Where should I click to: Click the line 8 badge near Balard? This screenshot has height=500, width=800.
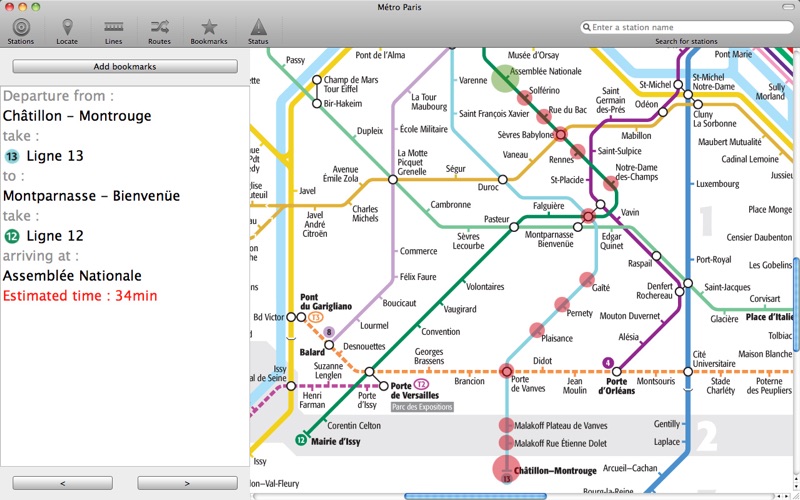coord(329,333)
